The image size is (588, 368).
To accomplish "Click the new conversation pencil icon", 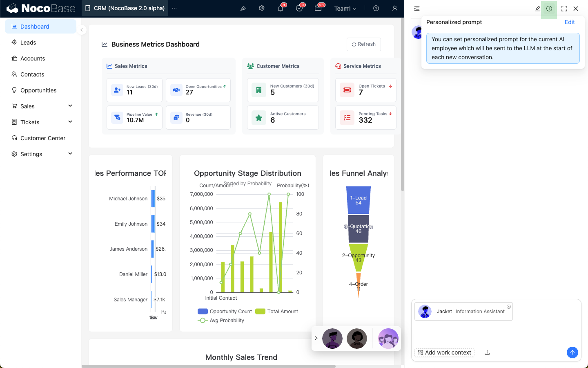I will tap(538, 9).
